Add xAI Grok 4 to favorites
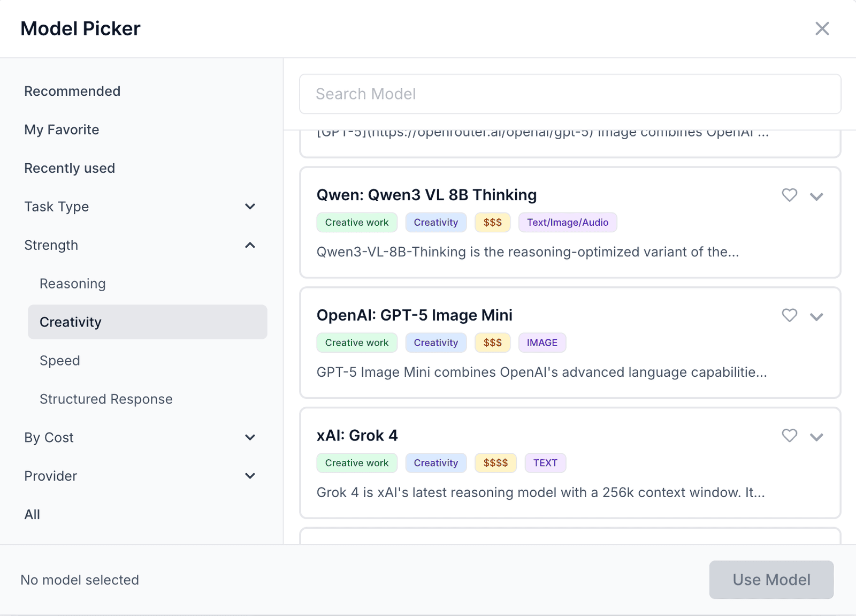 point(789,436)
